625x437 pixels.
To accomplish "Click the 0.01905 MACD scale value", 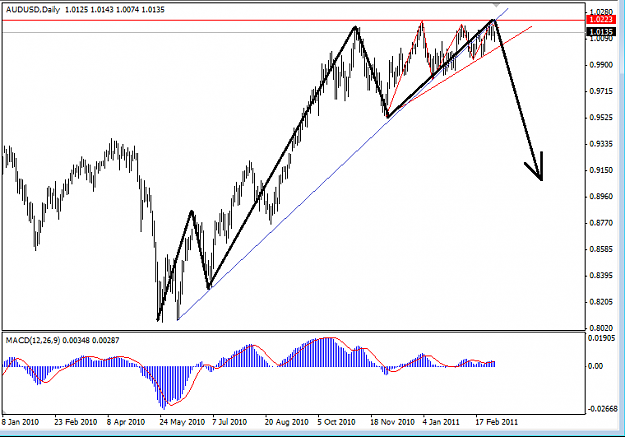I will 601,338.
